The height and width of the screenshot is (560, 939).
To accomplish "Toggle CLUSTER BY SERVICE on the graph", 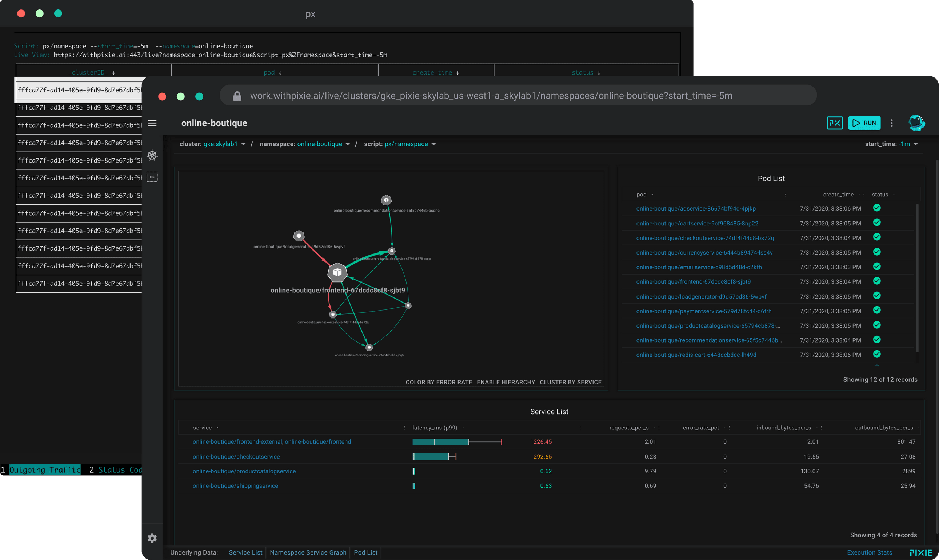I will pos(571,382).
